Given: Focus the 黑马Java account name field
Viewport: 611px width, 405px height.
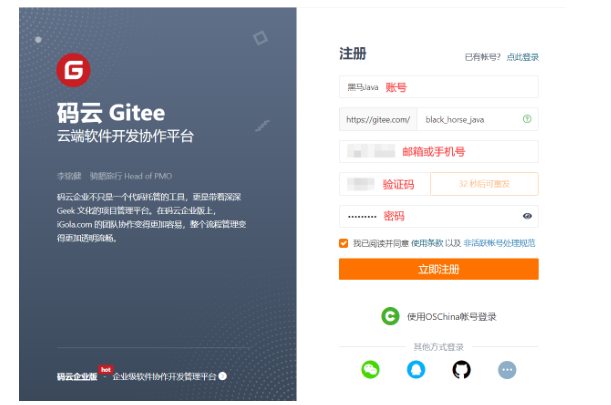Looking at the screenshot, I should (439, 87).
